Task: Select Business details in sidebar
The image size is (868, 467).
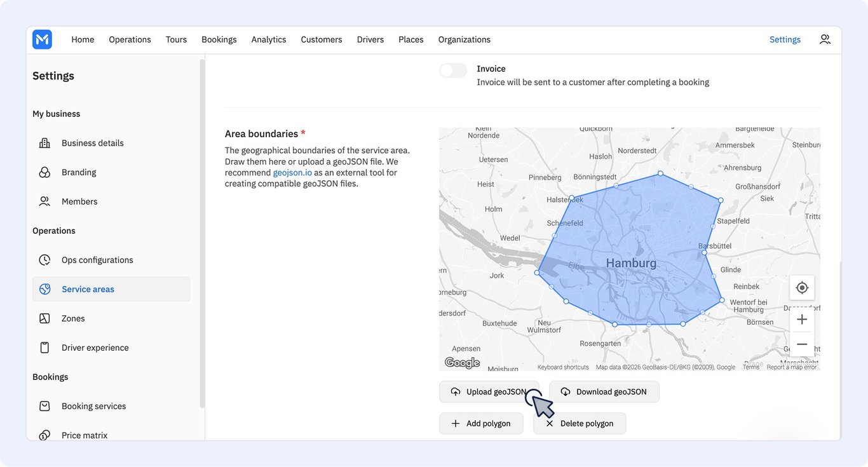Action: point(111,143)
